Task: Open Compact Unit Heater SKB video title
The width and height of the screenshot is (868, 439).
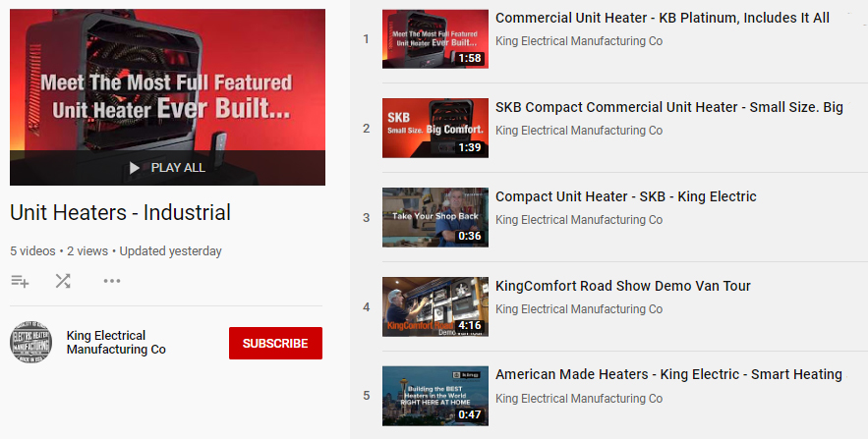Action: [x=625, y=196]
